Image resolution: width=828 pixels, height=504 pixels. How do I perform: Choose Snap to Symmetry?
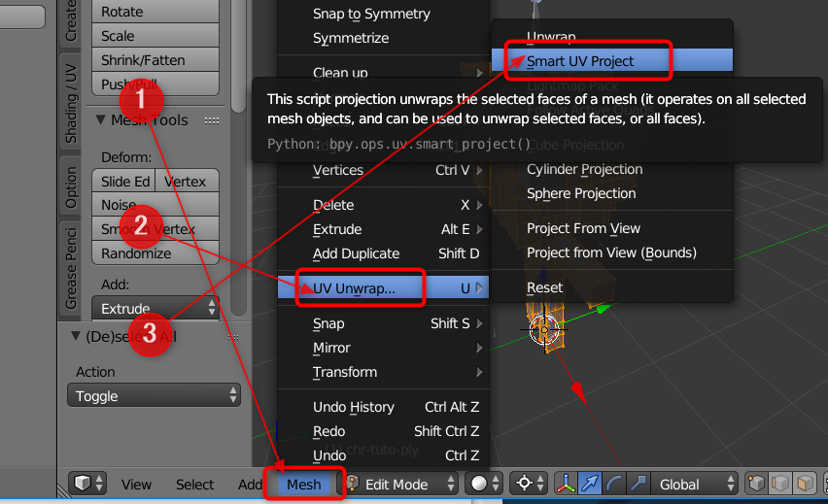point(383,14)
